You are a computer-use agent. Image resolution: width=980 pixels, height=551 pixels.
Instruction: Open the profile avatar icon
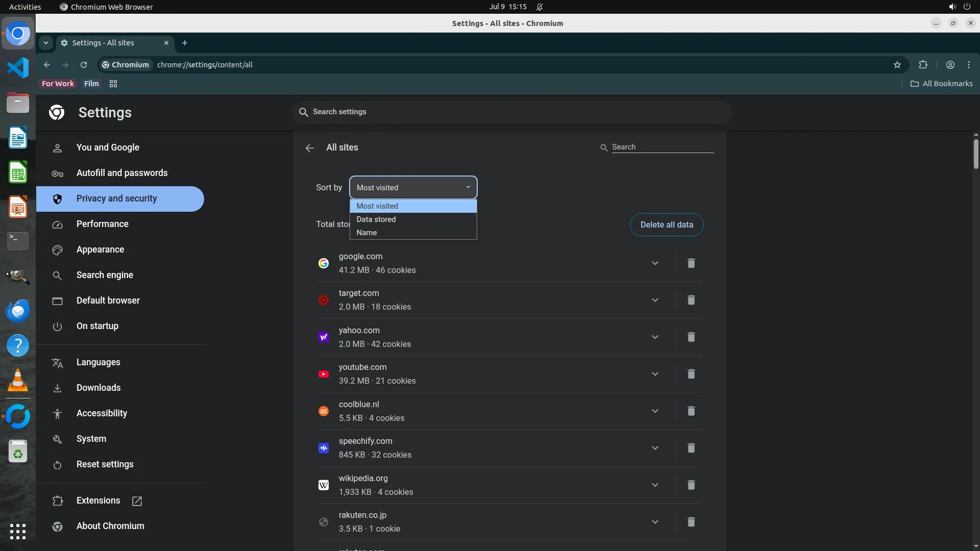coord(950,65)
